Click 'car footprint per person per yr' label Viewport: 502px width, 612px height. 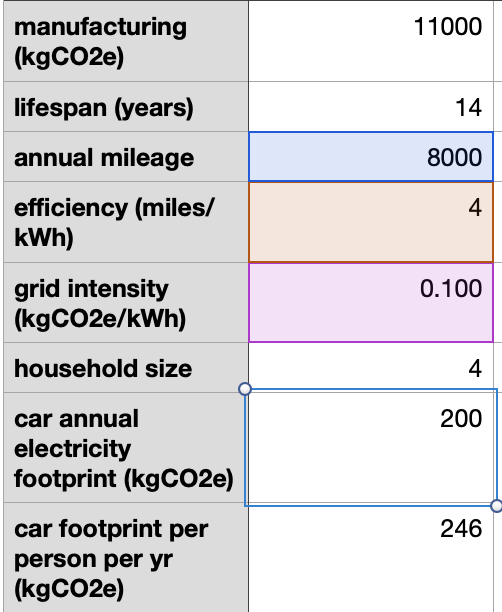(126, 558)
